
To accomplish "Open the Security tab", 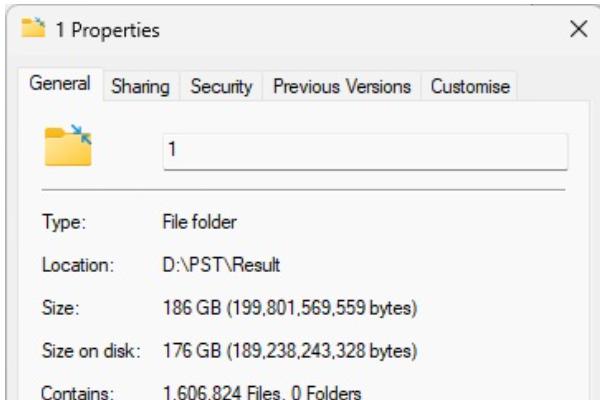I will click(x=221, y=87).
